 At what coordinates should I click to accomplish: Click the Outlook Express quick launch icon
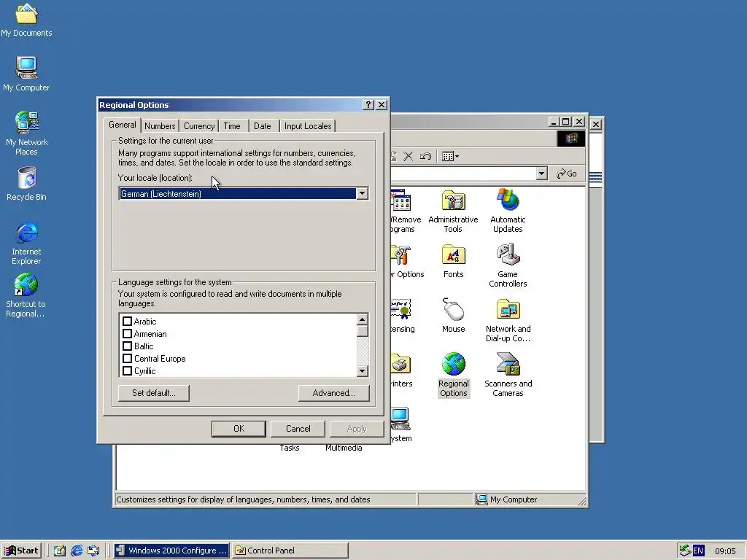pos(94,551)
